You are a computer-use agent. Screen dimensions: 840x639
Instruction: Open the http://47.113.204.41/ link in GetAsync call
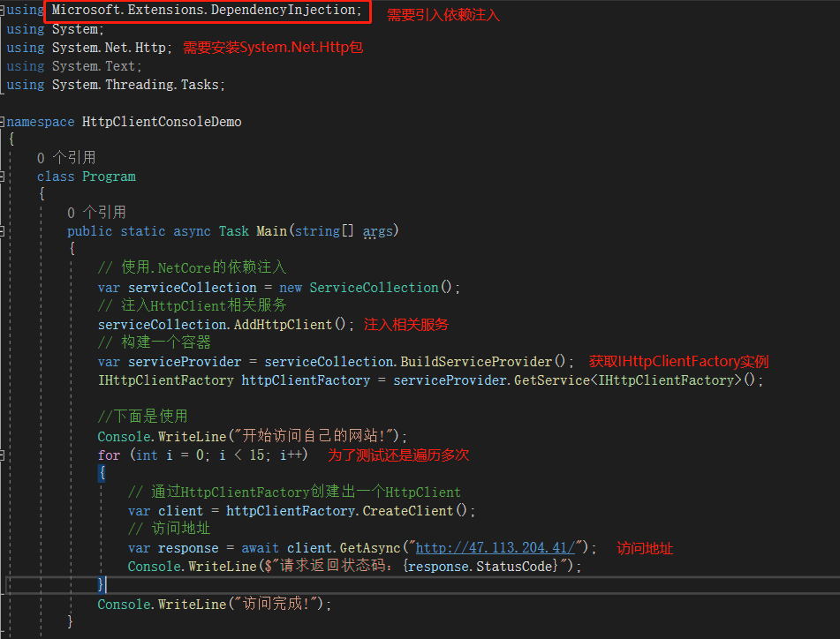[496, 547]
